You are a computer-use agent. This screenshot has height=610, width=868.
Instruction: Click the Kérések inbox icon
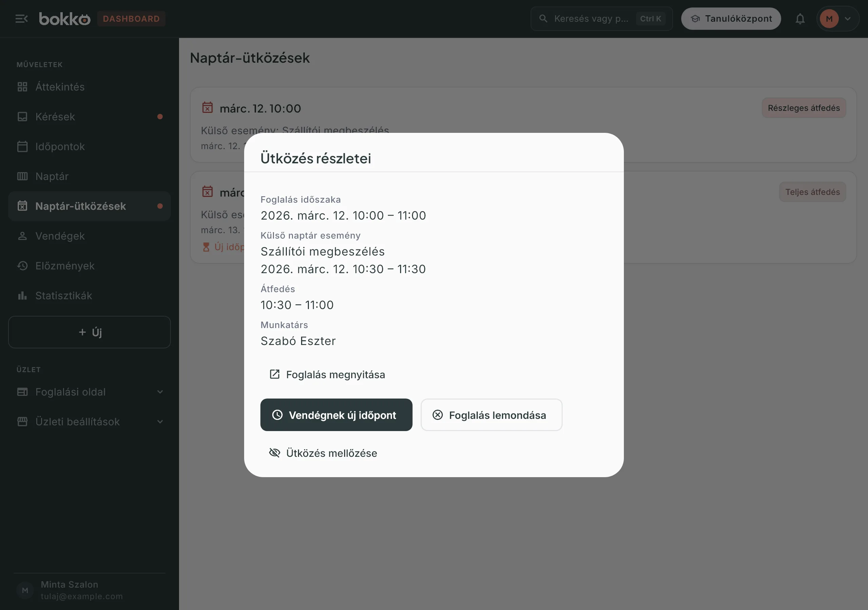22,116
